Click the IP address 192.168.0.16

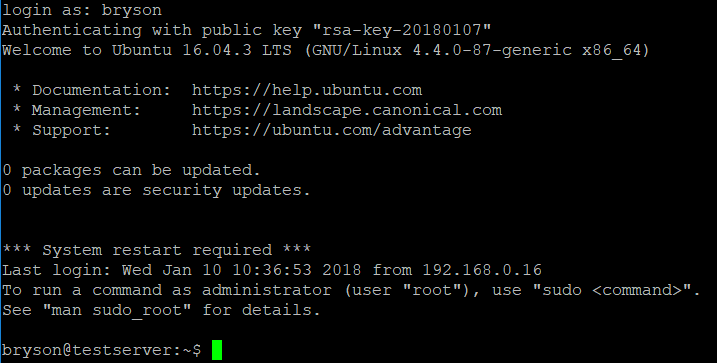click(482, 270)
